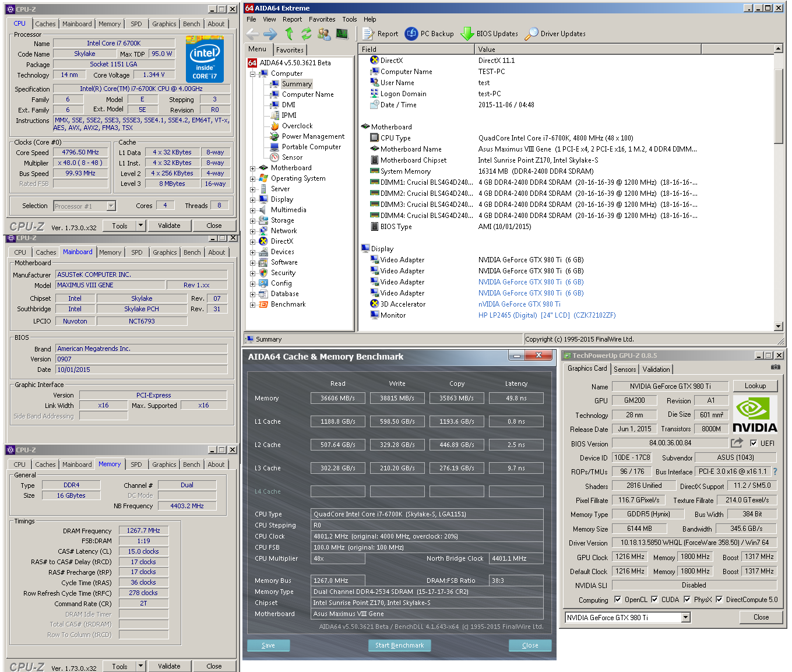Click the Lookup button in GPU-Z

click(x=755, y=386)
